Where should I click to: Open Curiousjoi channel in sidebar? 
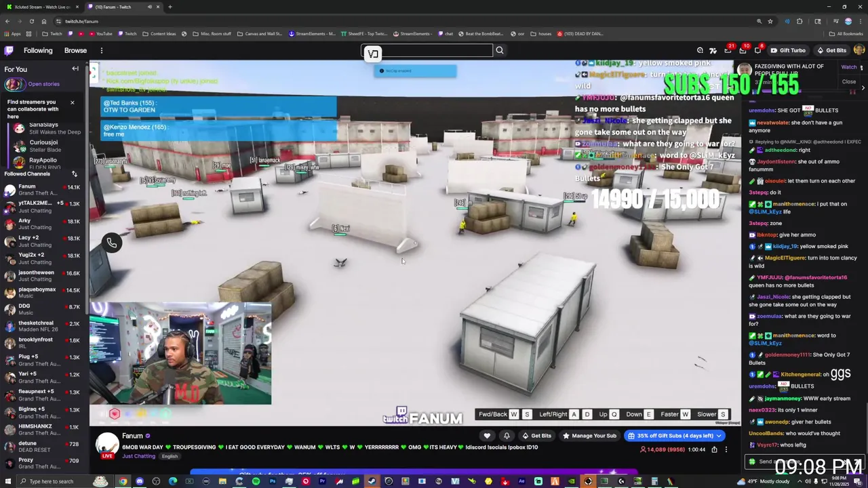tap(44, 146)
